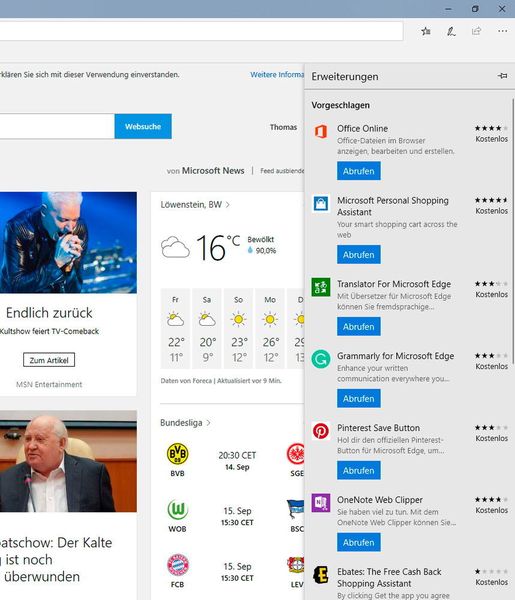This screenshot has height=600, width=515.
Task: Select the Friday forecast weather icon
Action: (x=175, y=319)
